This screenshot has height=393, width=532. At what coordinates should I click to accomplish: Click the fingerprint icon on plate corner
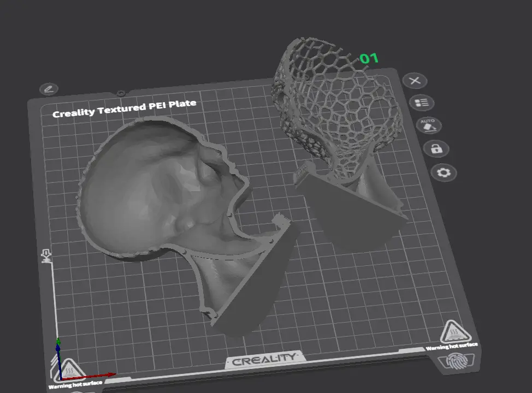(457, 361)
